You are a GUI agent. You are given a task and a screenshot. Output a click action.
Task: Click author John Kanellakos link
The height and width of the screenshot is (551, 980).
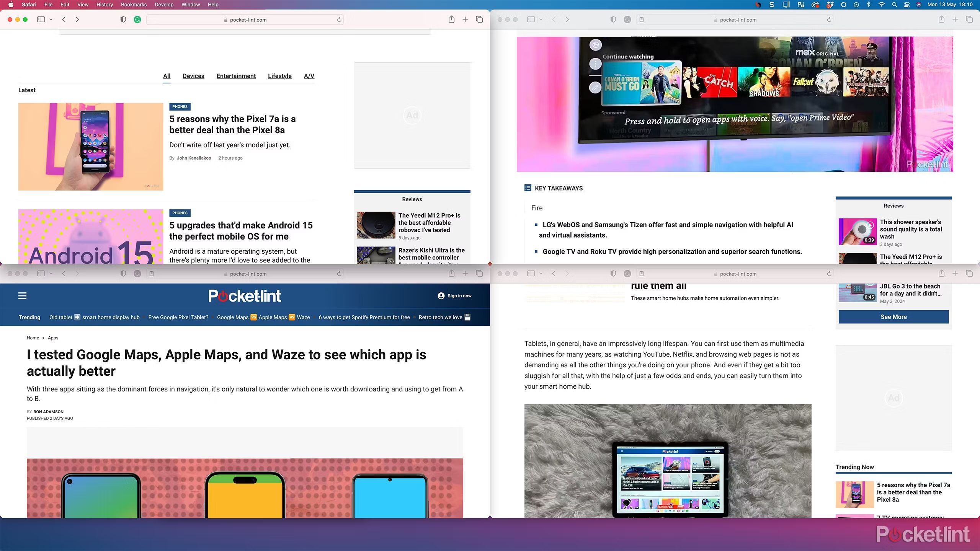194,158
